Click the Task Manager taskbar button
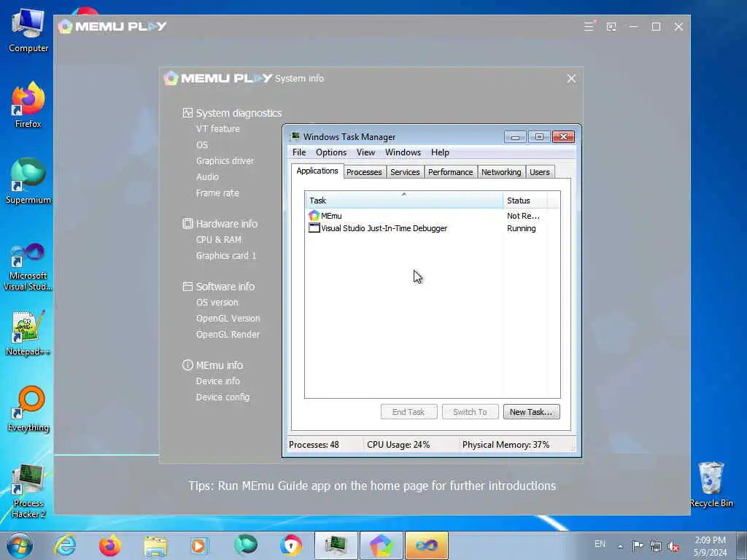747x560 pixels. (336, 545)
